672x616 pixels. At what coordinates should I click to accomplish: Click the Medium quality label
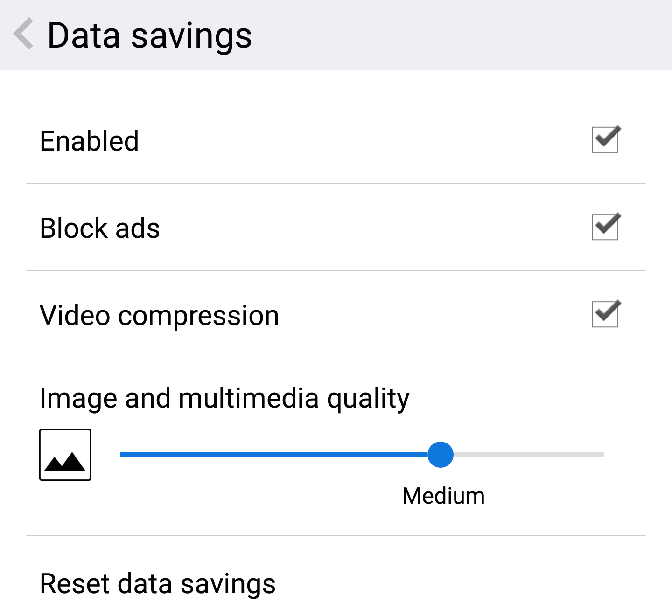[443, 496]
